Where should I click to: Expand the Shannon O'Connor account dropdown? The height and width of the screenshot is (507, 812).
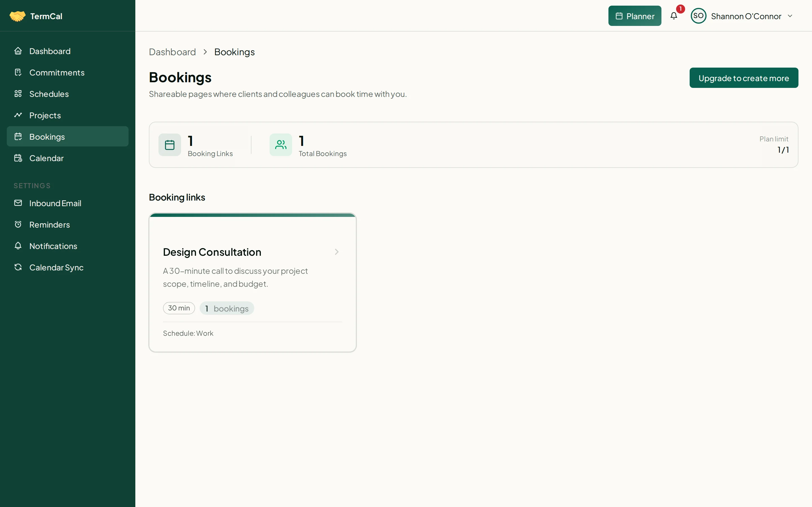click(790, 16)
